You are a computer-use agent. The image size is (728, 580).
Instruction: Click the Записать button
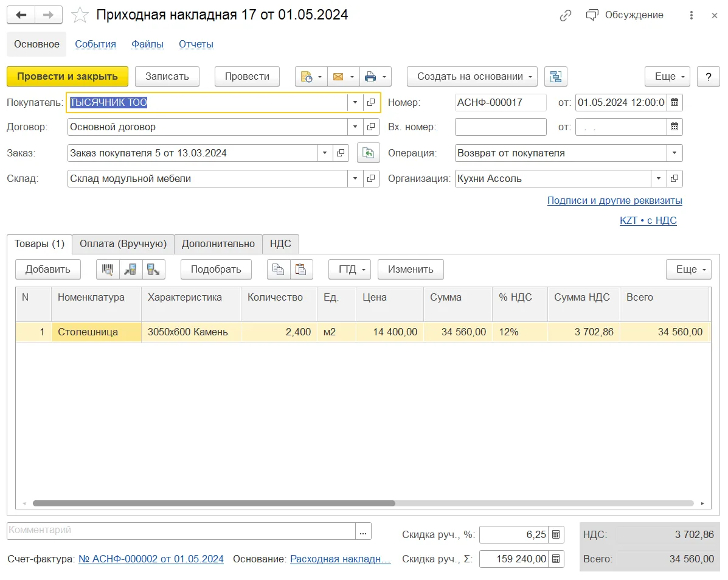click(167, 77)
